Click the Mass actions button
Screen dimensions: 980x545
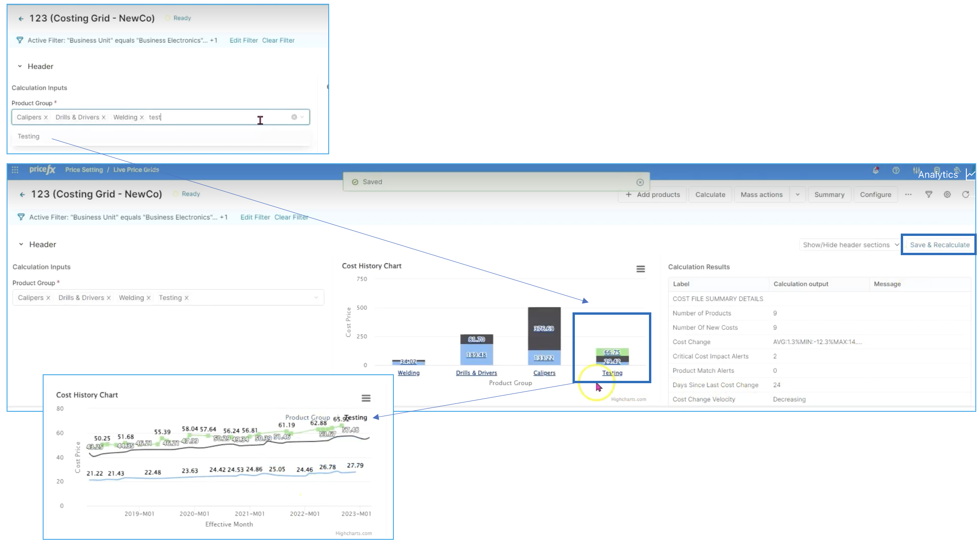point(761,195)
